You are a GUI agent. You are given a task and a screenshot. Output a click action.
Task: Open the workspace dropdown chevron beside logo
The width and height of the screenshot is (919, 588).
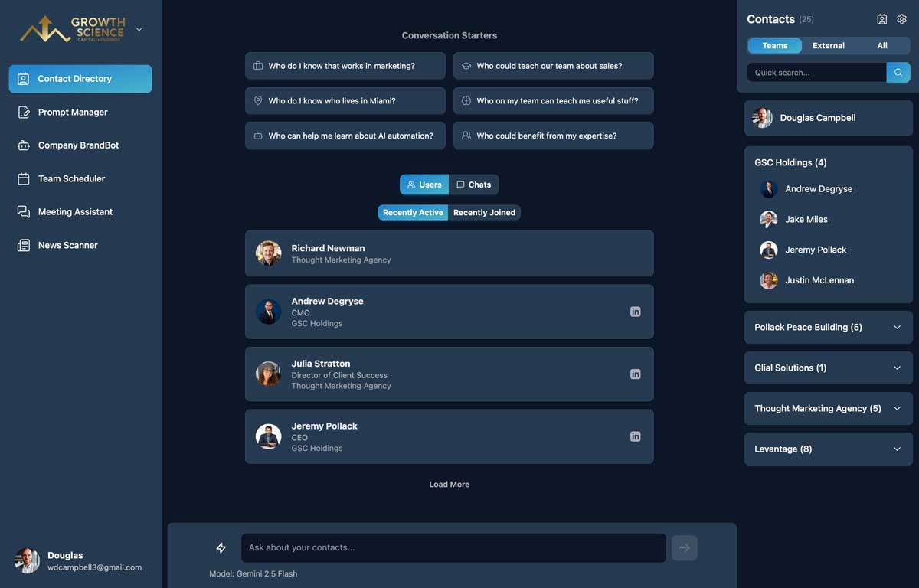139,30
